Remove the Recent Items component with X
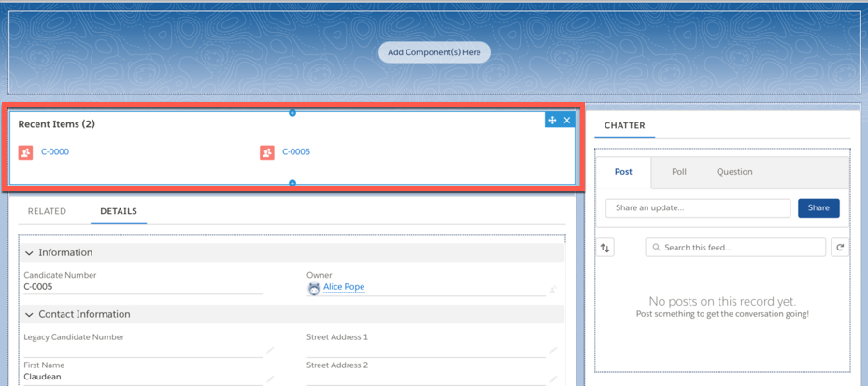The height and width of the screenshot is (386, 868). pyautogui.click(x=567, y=121)
